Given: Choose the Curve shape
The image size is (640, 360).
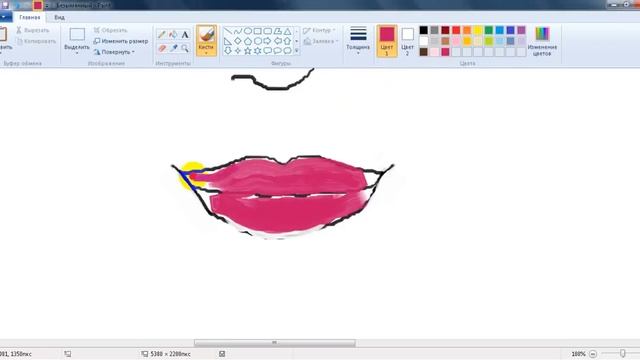Looking at the screenshot, I should [x=238, y=31].
